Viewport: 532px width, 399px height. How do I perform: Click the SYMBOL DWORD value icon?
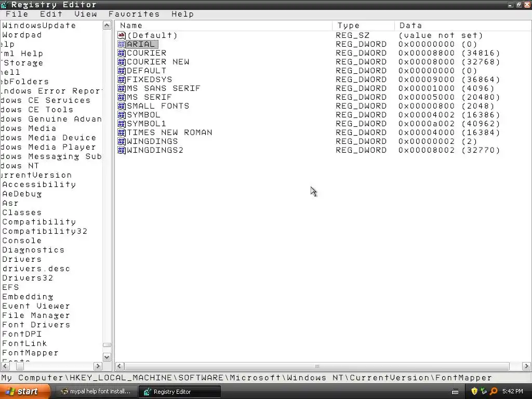pos(122,115)
